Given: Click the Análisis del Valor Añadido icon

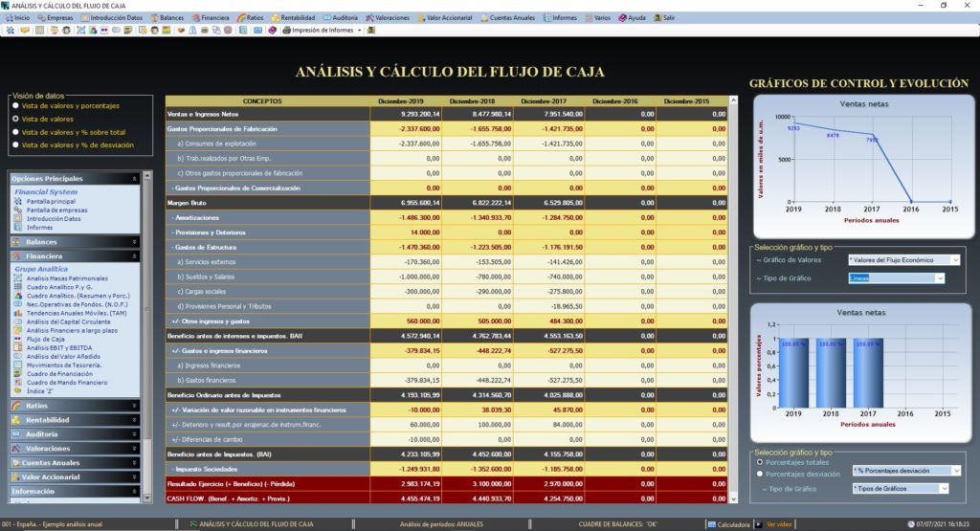Looking at the screenshot, I should [x=17, y=357].
